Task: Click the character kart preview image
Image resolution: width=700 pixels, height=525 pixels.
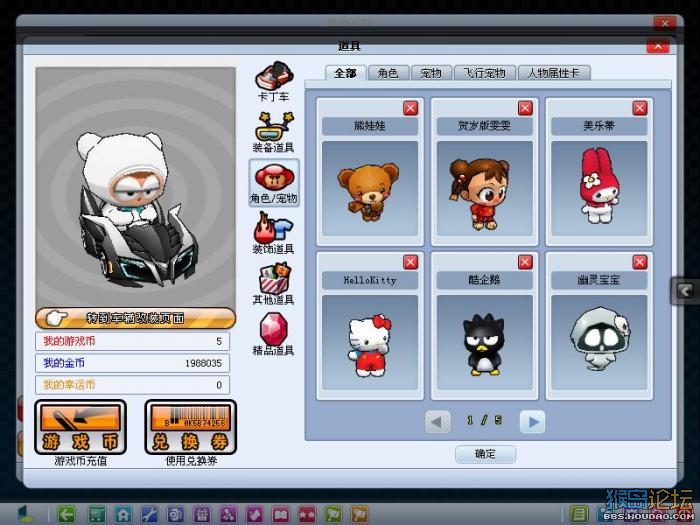Action: (x=135, y=187)
